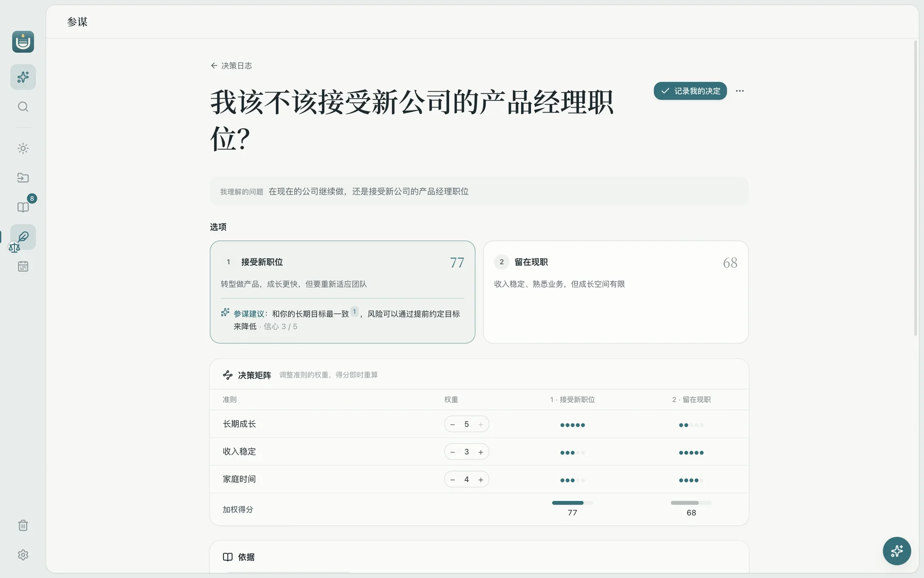Decrease the 收入稳定 weight
Screen dimensions: 924x578
[452, 452]
